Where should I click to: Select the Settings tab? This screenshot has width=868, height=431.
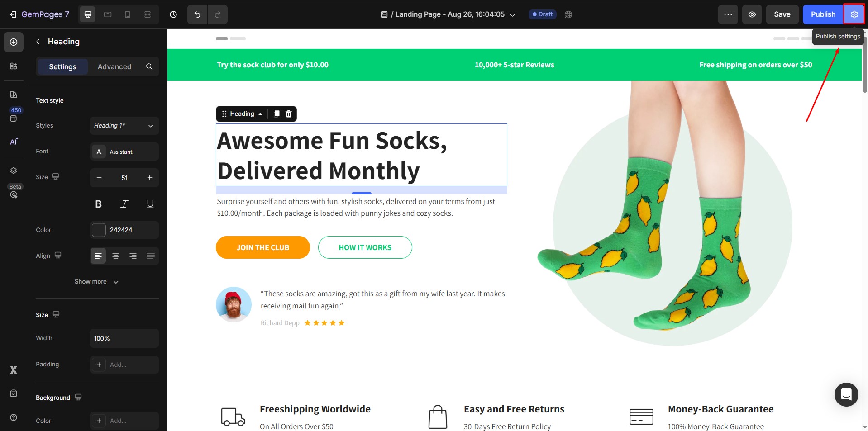tap(62, 66)
